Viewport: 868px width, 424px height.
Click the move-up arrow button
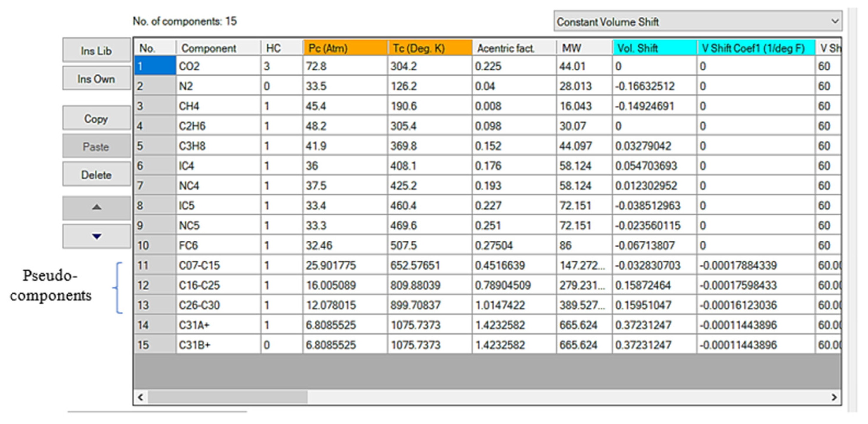click(96, 208)
